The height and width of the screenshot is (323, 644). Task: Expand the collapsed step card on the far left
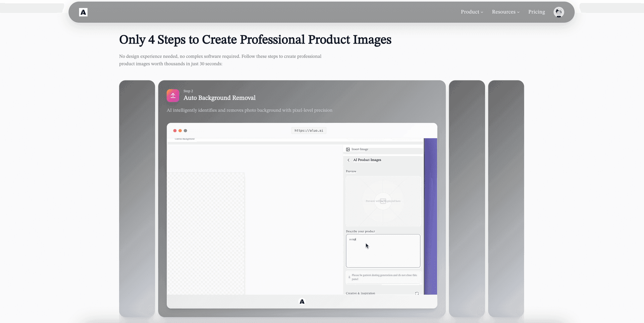(137, 199)
